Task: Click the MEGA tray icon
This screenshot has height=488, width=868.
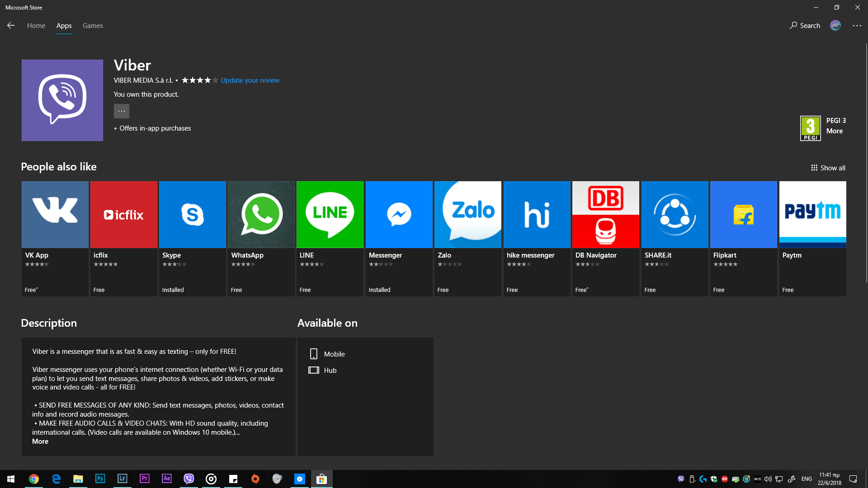Action: pyautogui.click(x=725, y=479)
